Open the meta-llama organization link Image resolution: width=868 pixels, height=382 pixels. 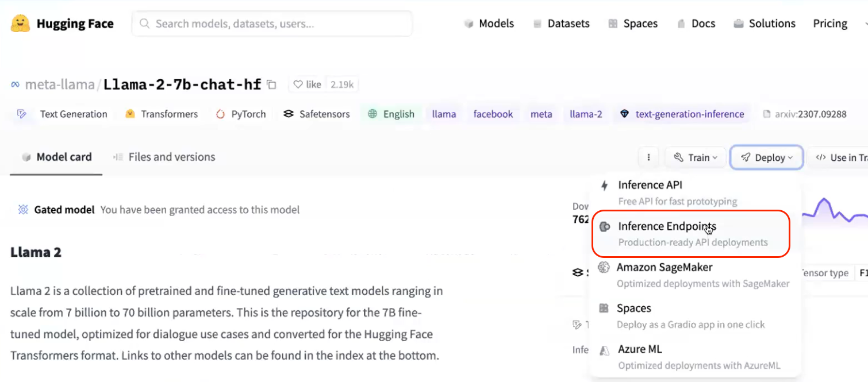60,85
